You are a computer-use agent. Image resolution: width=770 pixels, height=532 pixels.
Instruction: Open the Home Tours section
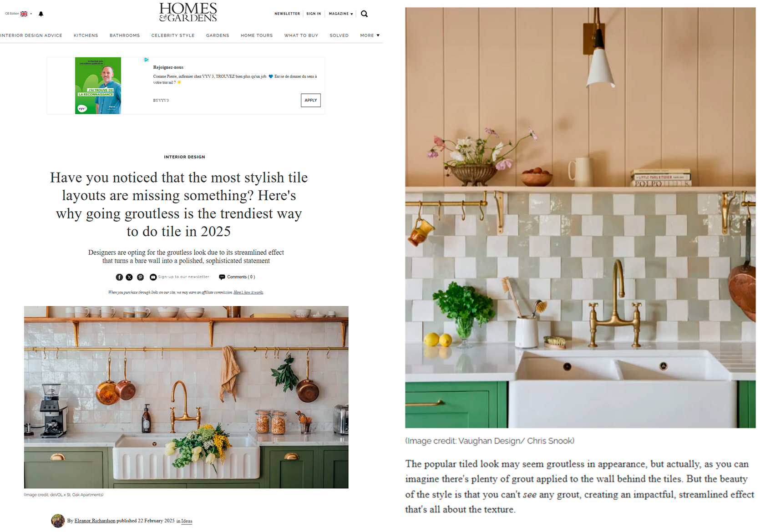(257, 35)
